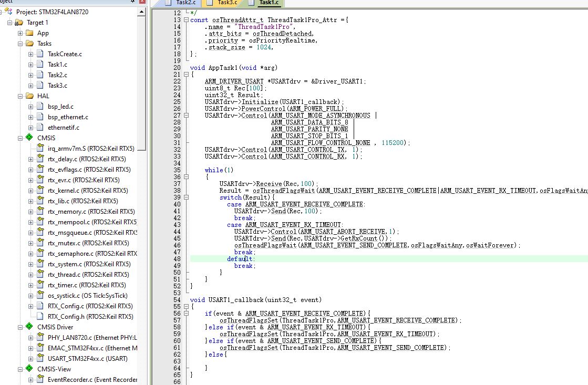Collapse code fold at line 13
The height and width of the screenshot is (385, 588).
186,20
